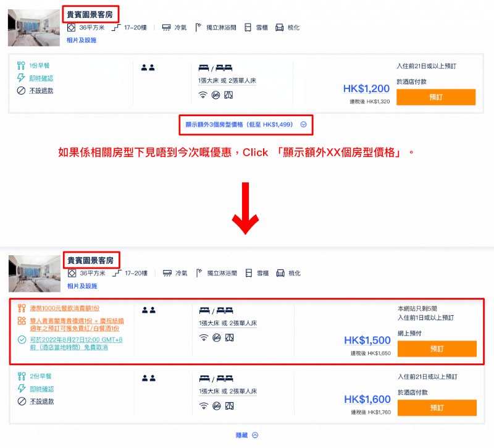Open bottom 相片及設施 link
This screenshot has height=448, width=494.
coord(82,286)
